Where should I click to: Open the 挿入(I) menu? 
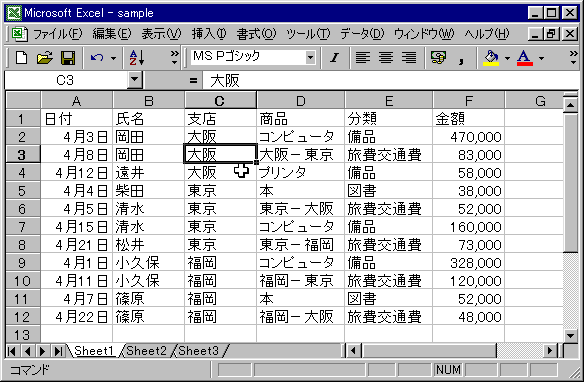(209, 34)
